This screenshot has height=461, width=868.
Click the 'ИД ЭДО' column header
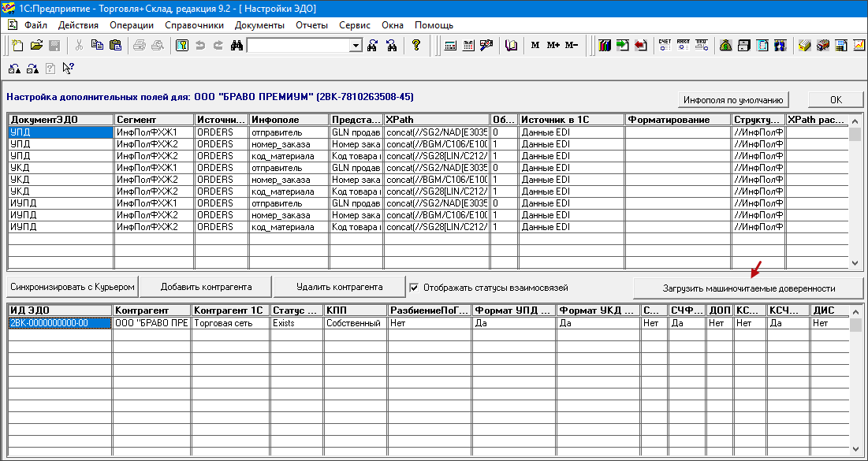pos(61,310)
